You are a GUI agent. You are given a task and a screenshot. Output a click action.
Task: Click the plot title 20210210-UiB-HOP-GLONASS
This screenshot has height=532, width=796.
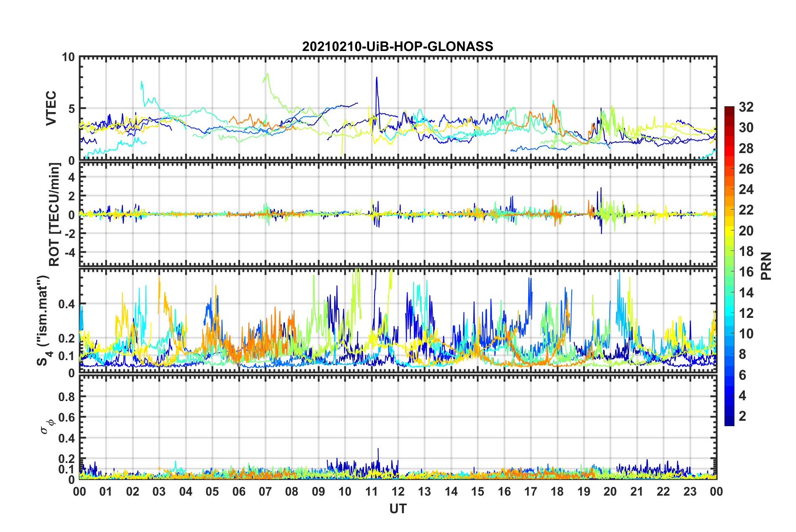click(x=398, y=46)
